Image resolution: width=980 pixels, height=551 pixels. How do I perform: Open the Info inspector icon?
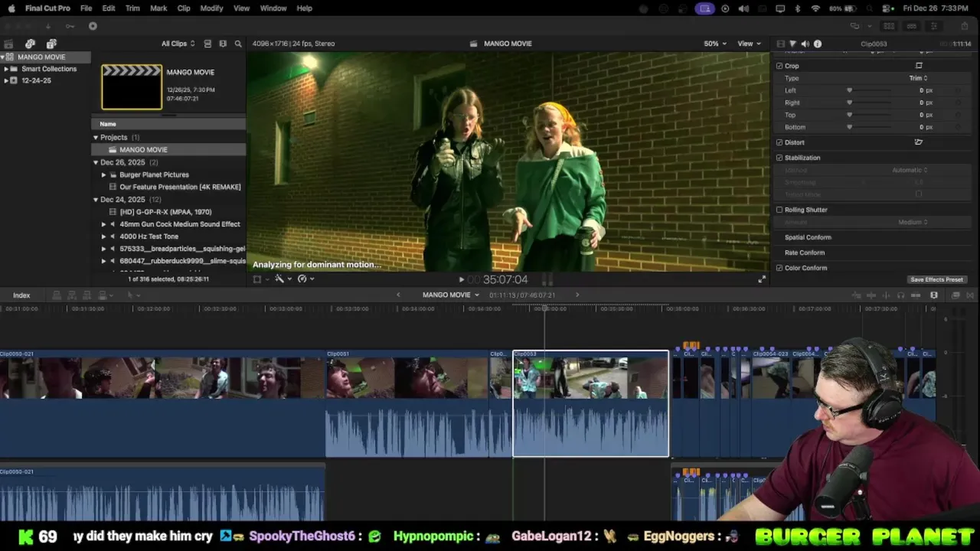click(x=818, y=44)
